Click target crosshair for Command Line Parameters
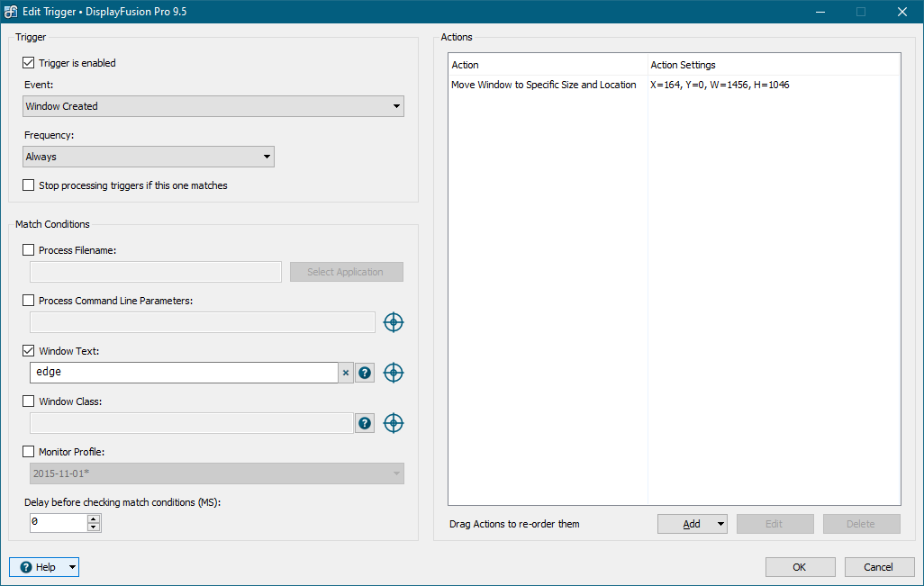 click(x=394, y=322)
